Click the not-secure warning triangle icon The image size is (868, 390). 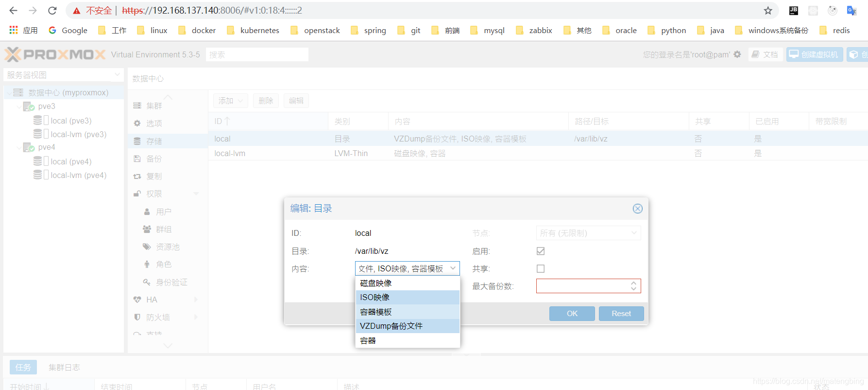(77, 11)
